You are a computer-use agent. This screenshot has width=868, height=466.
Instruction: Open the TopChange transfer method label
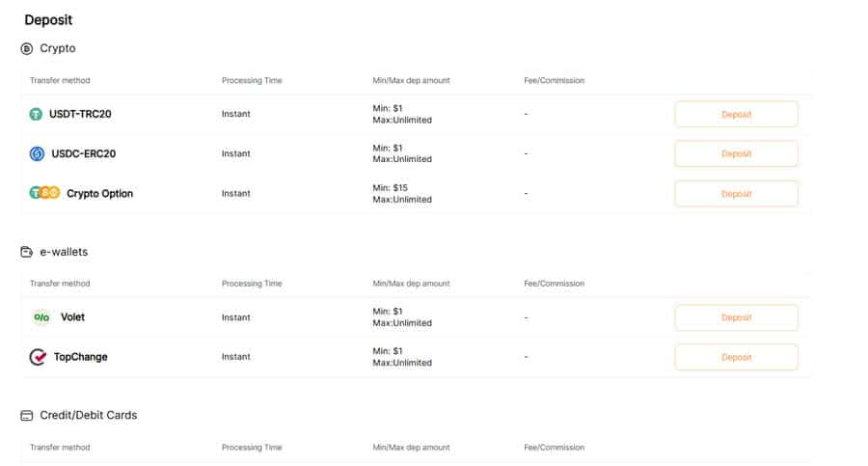coord(81,357)
